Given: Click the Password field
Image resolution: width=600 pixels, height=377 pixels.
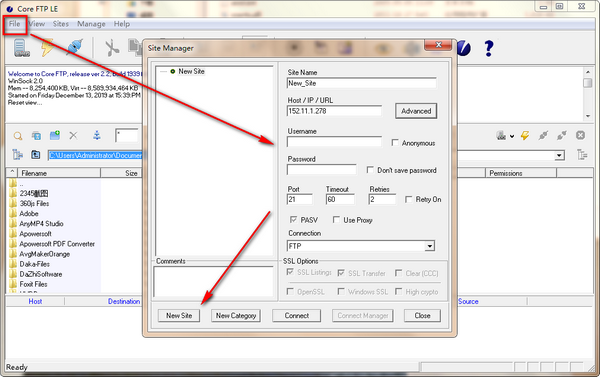Looking at the screenshot, I should click(321, 170).
